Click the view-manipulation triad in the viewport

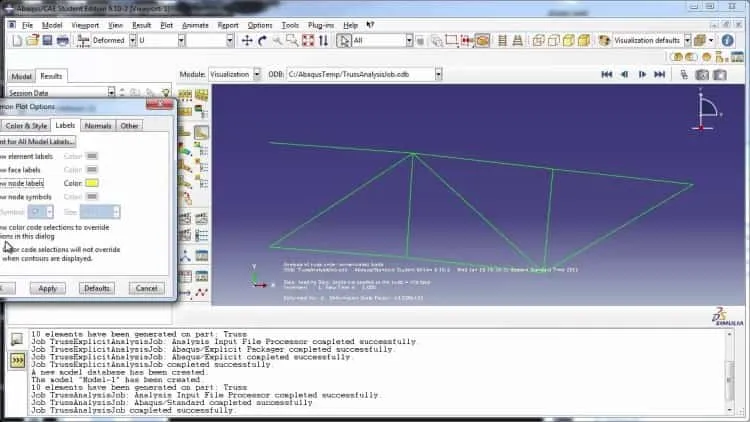[706, 111]
